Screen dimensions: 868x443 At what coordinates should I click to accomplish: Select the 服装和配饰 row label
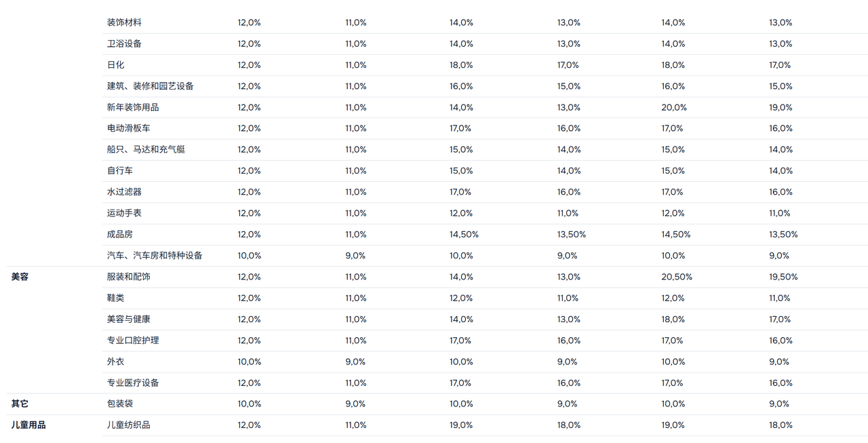coord(128,277)
